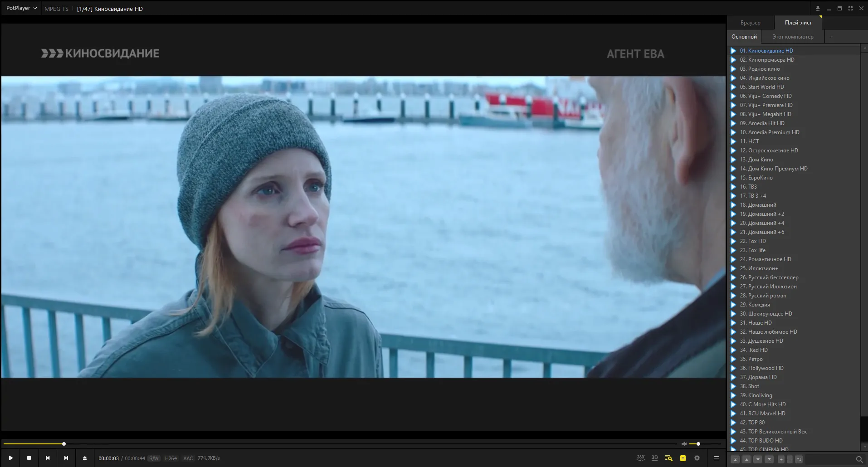868x467 pixels.
Task: Toggle the S/W decoder indicator
Action: click(154, 458)
